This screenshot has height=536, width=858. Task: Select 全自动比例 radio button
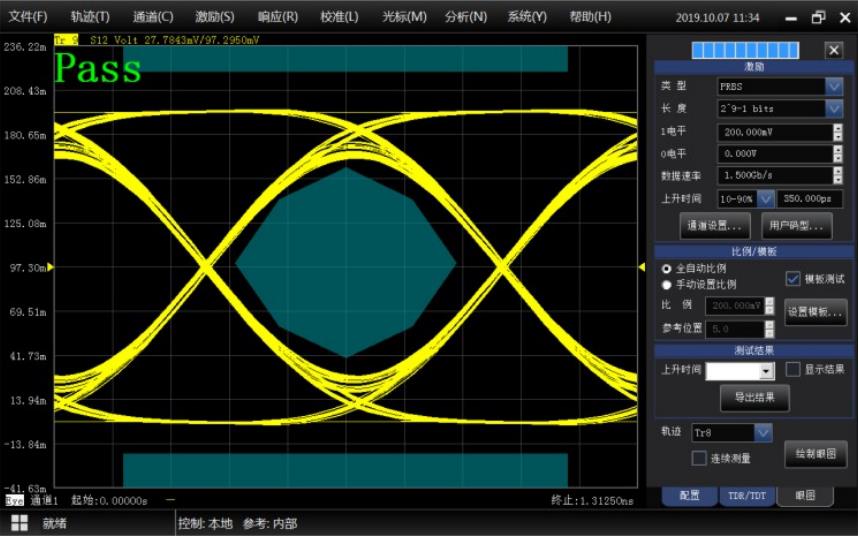point(667,269)
